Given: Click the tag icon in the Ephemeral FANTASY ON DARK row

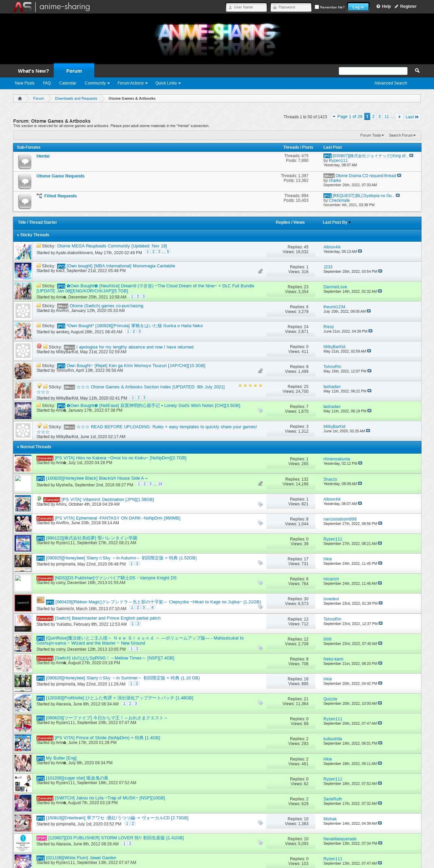Looking at the screenshot, I should click(260, 523).
